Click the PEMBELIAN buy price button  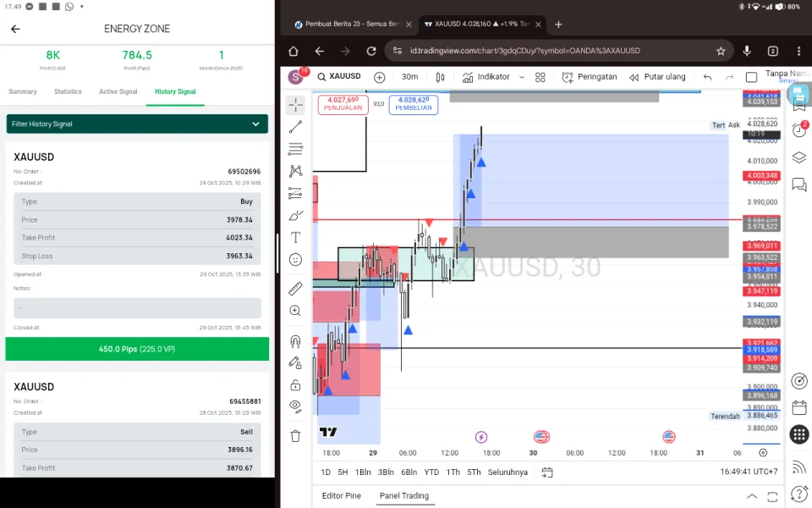[x=414, y=103]
